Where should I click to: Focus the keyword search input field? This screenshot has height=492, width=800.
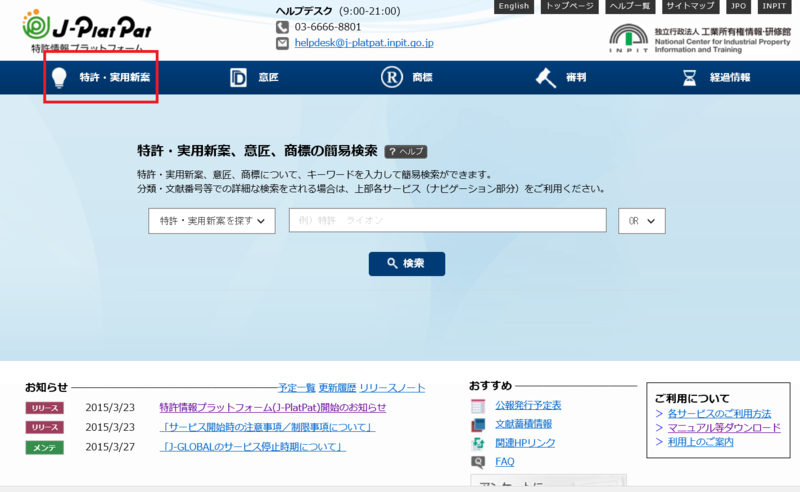(x=447, y=220)
